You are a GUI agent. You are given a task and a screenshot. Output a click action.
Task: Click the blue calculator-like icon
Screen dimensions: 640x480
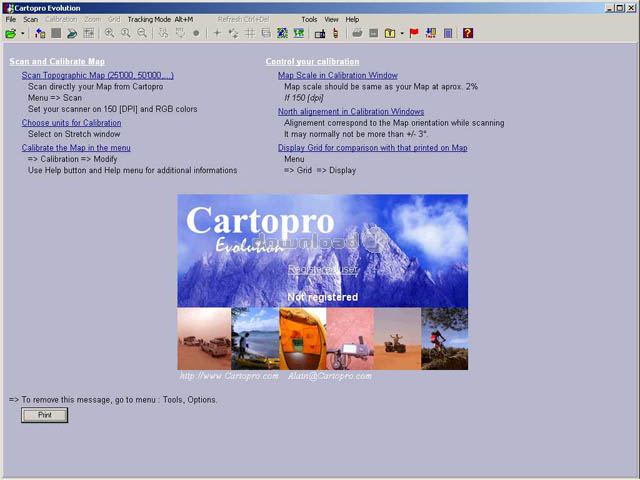[x=448, y=33]
